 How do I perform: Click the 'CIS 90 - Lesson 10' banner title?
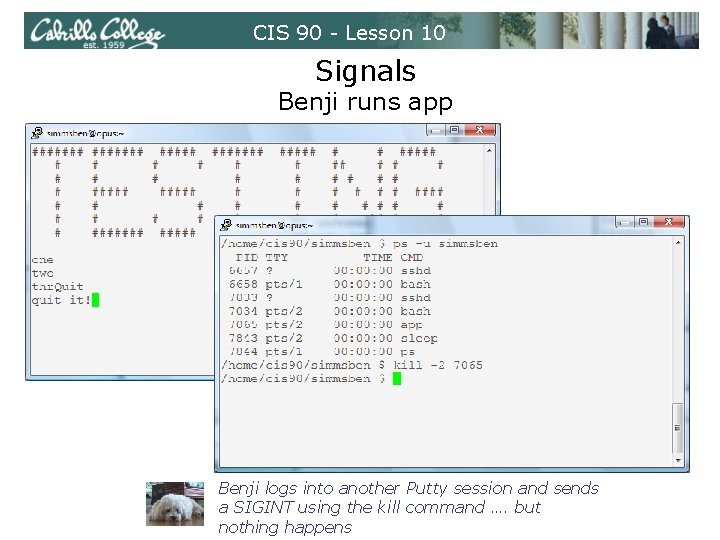[x=349, y=33]
